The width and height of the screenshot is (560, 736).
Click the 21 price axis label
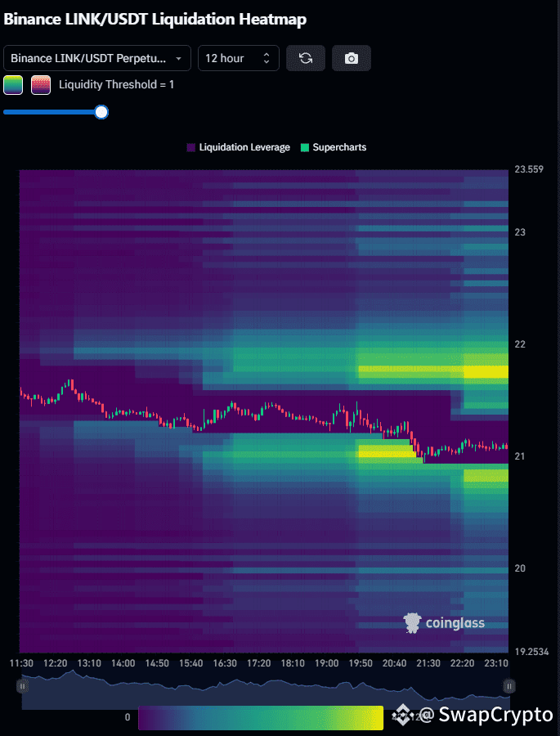coord(520,456)
